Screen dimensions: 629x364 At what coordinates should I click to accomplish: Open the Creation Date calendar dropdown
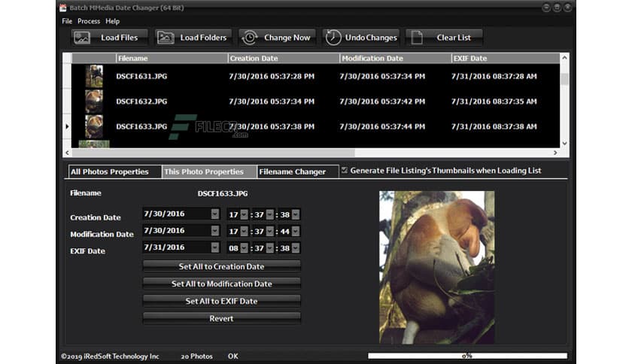[x=215, y=214]
